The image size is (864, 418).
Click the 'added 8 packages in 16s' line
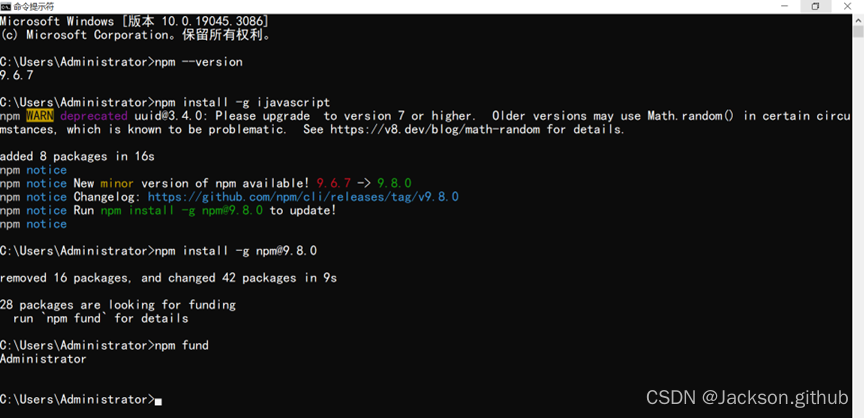pyautogui.click(x=77, y=156)
